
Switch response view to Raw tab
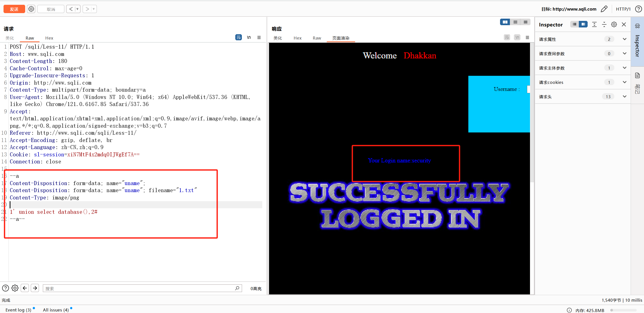point(317,38)
